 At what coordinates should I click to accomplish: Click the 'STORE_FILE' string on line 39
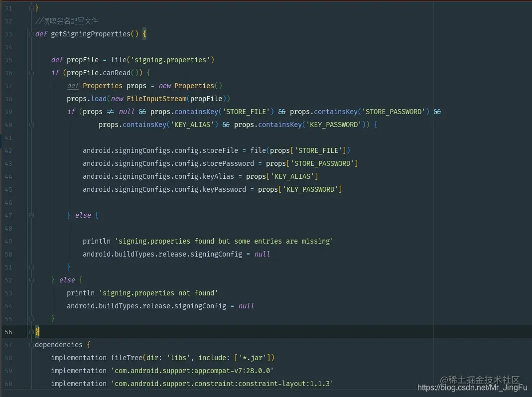point(246,112)
